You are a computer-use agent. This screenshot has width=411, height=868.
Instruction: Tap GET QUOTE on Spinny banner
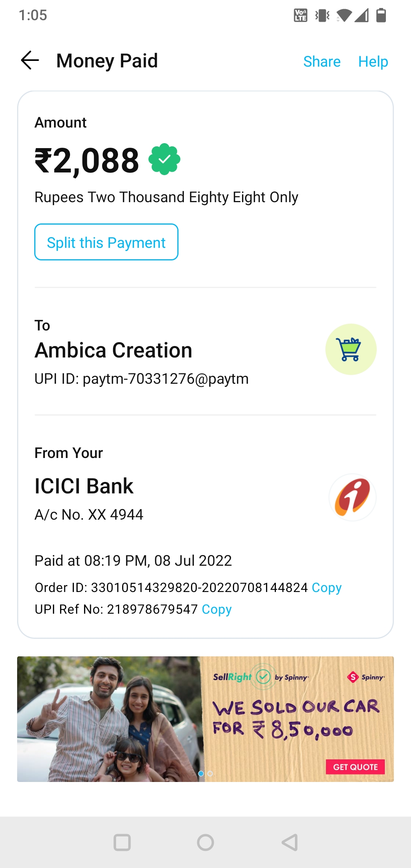point(355,767)
